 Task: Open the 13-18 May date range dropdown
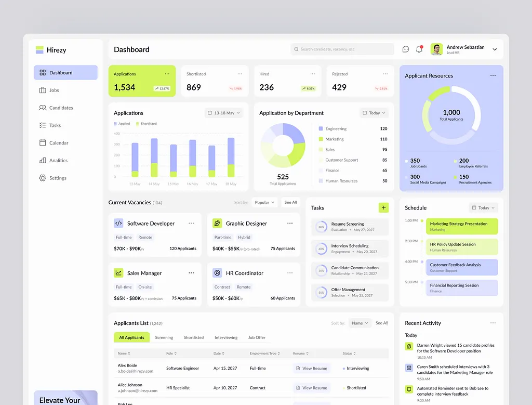223,112
